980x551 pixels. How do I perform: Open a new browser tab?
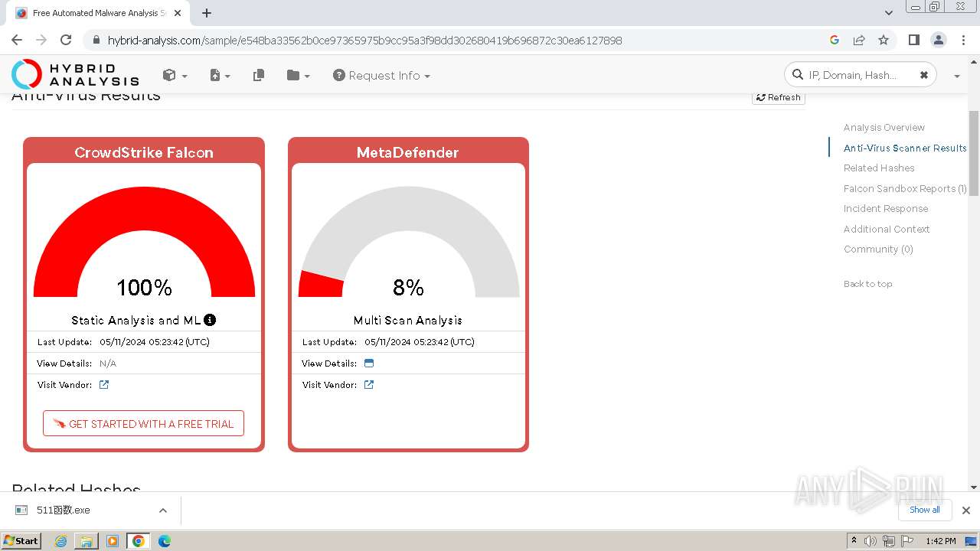(x=207, y=13)
